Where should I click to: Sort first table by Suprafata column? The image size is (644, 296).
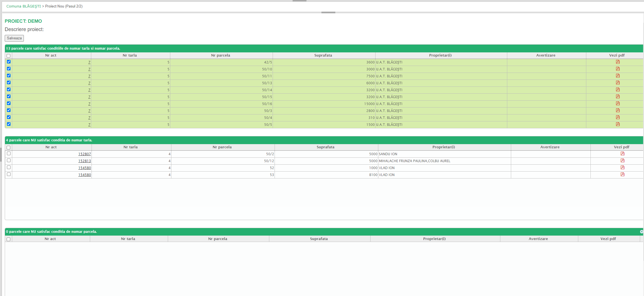click(323, 55)
